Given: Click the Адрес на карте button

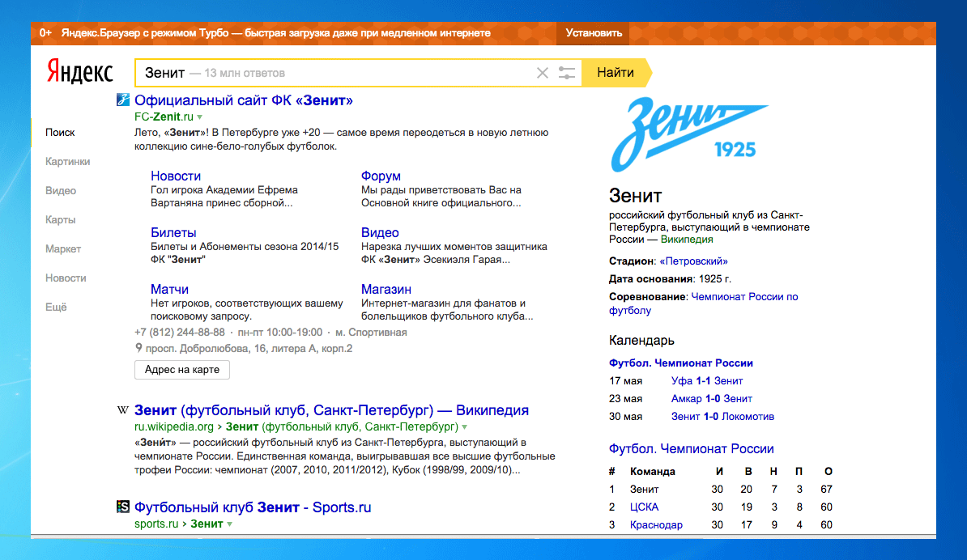Looking at the screenshot, I should 182,370.
